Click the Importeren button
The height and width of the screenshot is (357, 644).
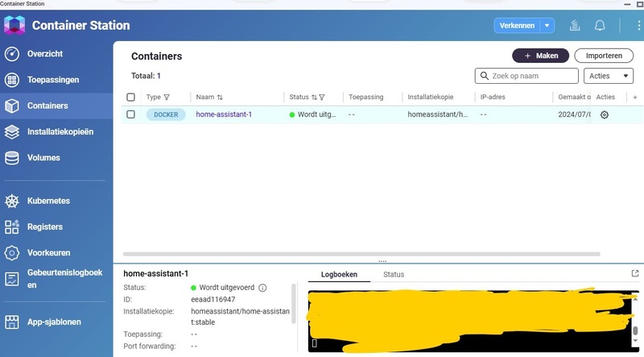pyautogui.click(x=604, y=56)
